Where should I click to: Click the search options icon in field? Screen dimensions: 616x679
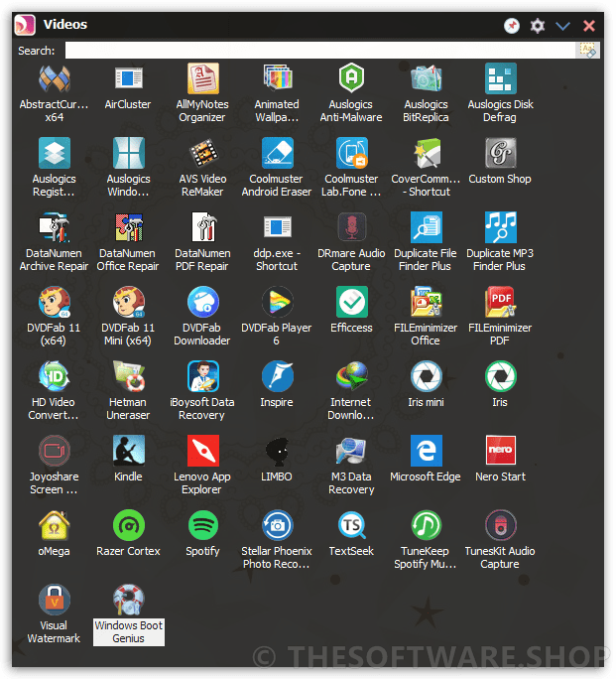588,51
